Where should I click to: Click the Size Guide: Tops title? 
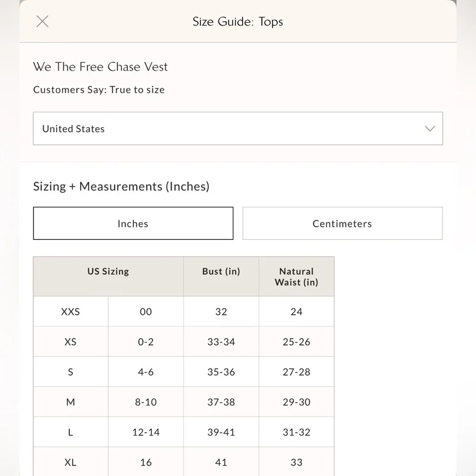(x=238, y=21)
